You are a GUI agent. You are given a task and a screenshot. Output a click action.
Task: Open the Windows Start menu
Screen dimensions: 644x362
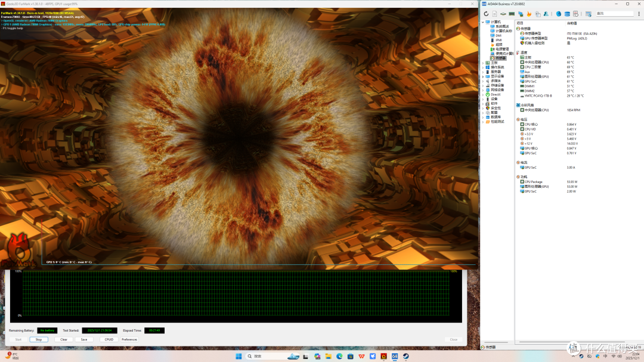(239, 356)
